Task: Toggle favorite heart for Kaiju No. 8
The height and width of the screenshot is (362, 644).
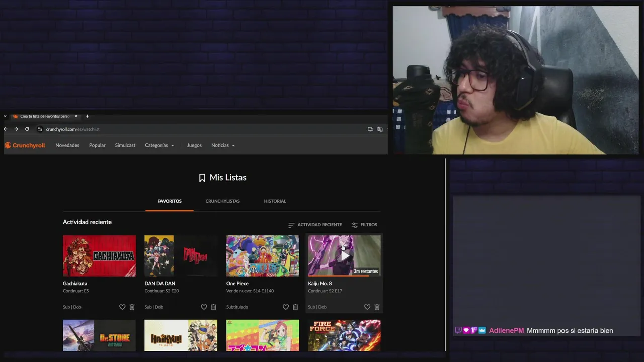Action: 367,307
